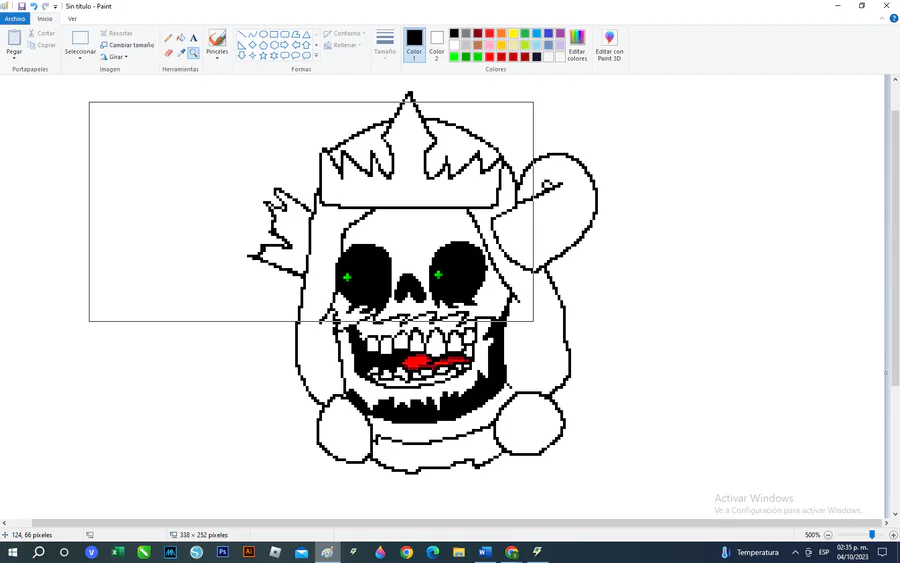Screen dimensions: 900x563
Task: Click the horizontal scrollbar thumb
Action: click(x=458, y=523)
